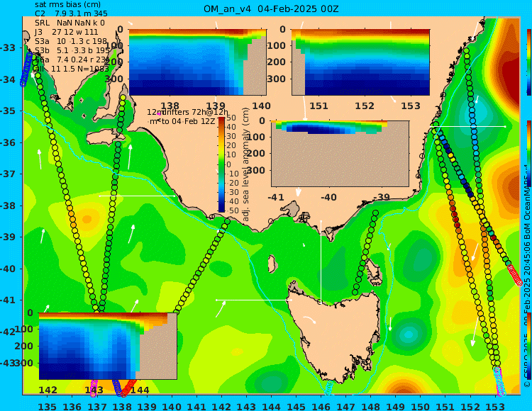
Task: Select the 'sat rms bias (cm)' header
Action: pos(67,4)
